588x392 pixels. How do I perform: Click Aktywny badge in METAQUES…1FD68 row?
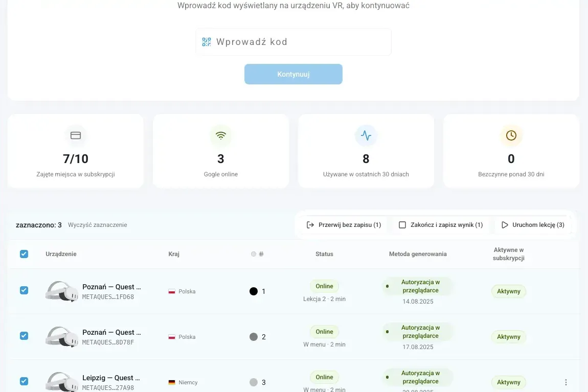tap(509, 291)
